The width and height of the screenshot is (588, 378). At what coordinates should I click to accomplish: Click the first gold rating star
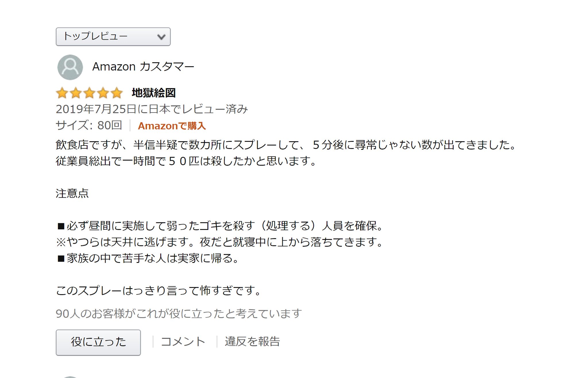pos(62,93)
